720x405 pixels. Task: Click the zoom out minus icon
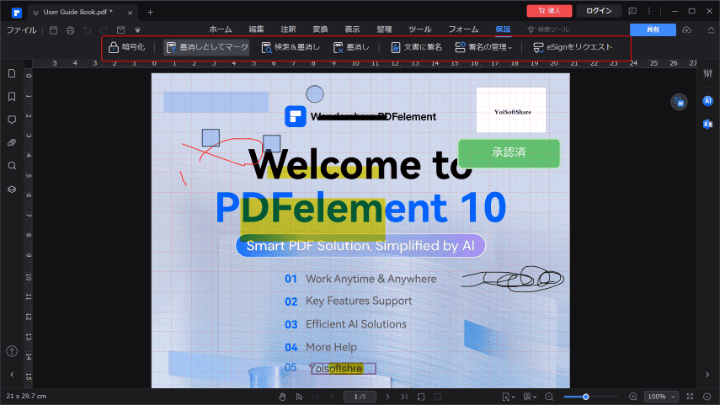tap(549, 397)
